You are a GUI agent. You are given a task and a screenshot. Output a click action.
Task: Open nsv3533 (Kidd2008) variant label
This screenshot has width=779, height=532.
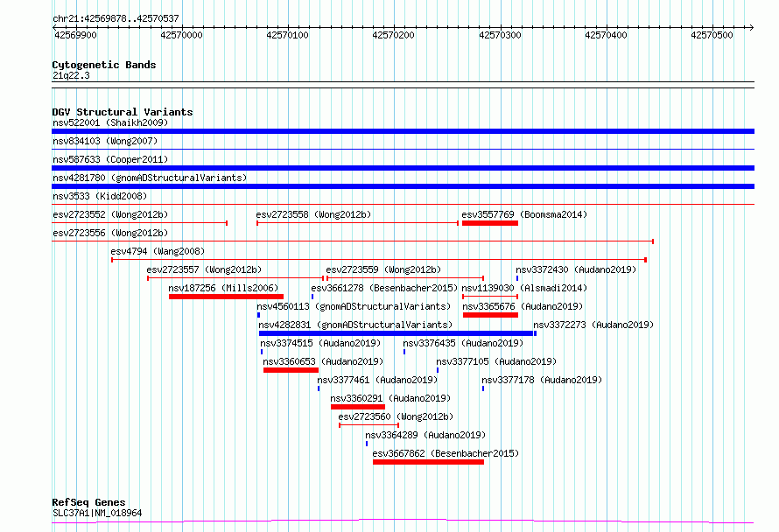[x=100, y=196]
